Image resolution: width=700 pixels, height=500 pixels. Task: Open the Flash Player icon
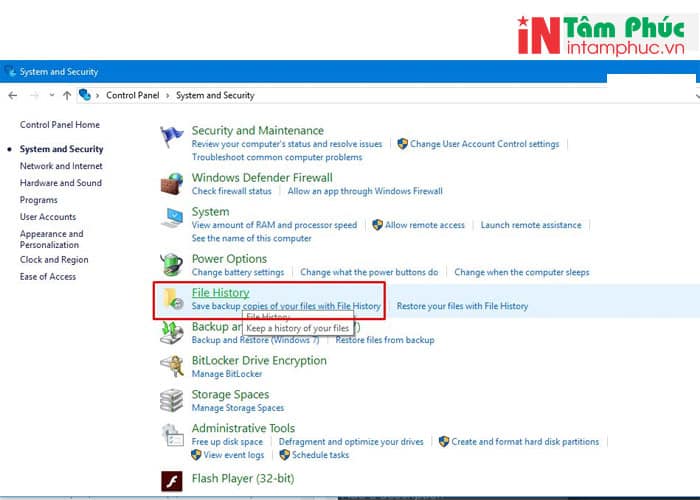coord(173,481)
